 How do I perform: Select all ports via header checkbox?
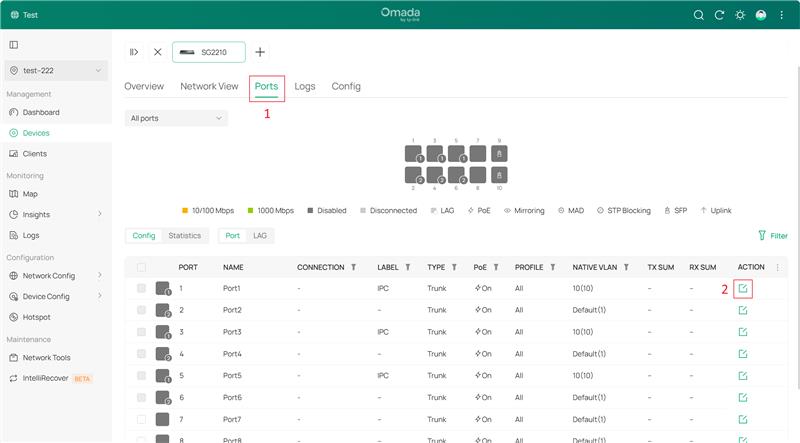tap(141, 267)
